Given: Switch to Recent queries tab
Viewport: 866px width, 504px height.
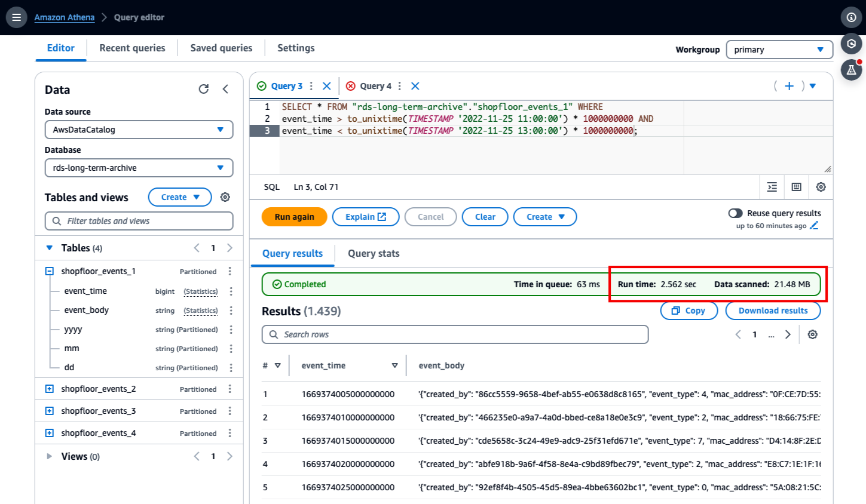Looking at the screenshot, I should [x=132, y=48].
